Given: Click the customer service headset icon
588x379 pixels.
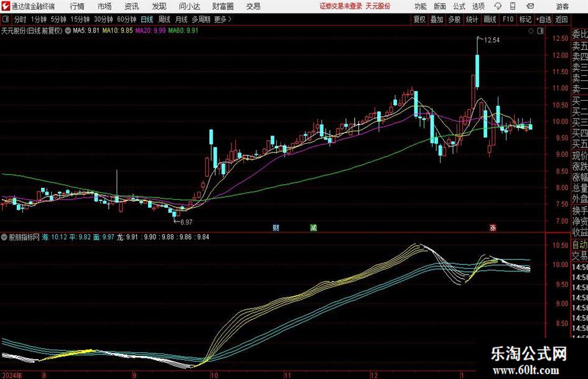Looking at the screenshot, I should 498,6.
